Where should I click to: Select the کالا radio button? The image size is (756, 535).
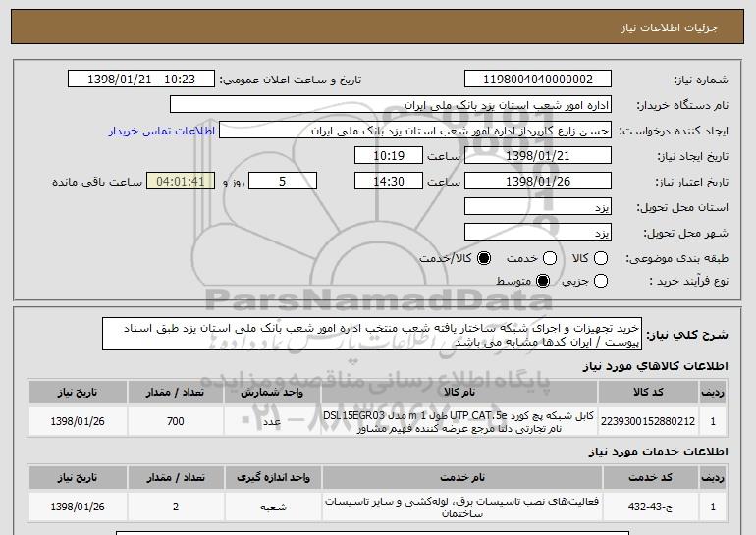[x=600, y=258]
